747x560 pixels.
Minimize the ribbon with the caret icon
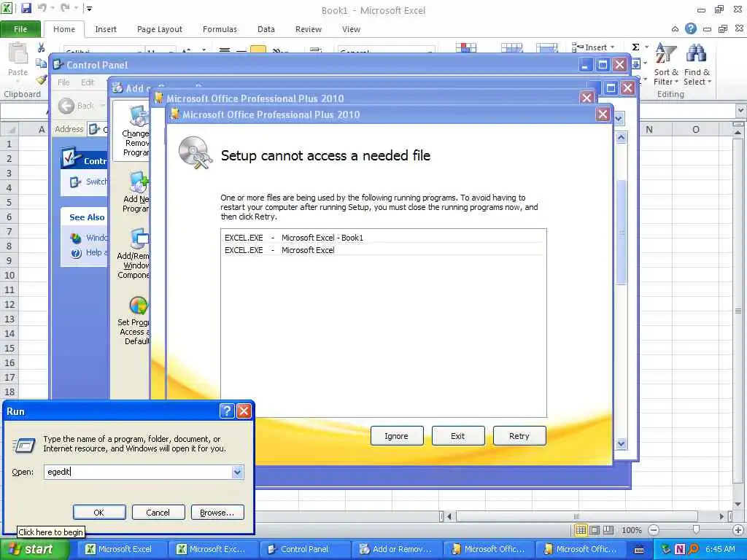click(x=675, y=29)
